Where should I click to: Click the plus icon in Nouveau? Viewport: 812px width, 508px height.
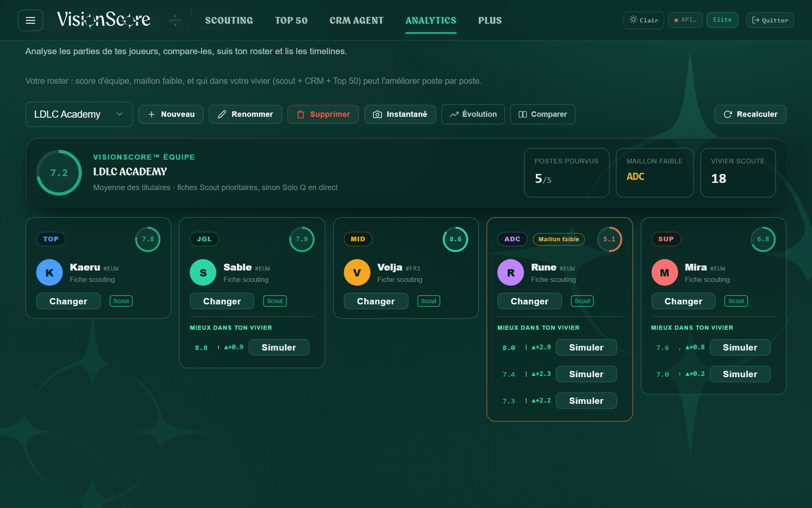click(x=151, y=114)
